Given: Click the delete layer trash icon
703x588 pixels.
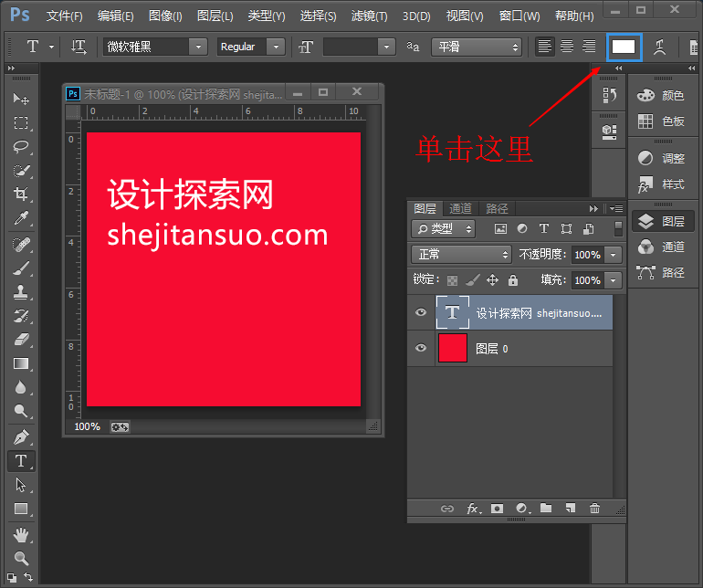Looking at the screenshot, I should (595, 509).
